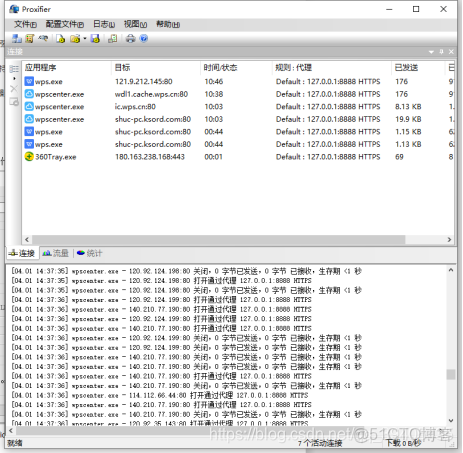Click the wpscenter.exe icon for ic.wps.cn
Viewport: 463px width, 453px height.
[x=29, y=107]
